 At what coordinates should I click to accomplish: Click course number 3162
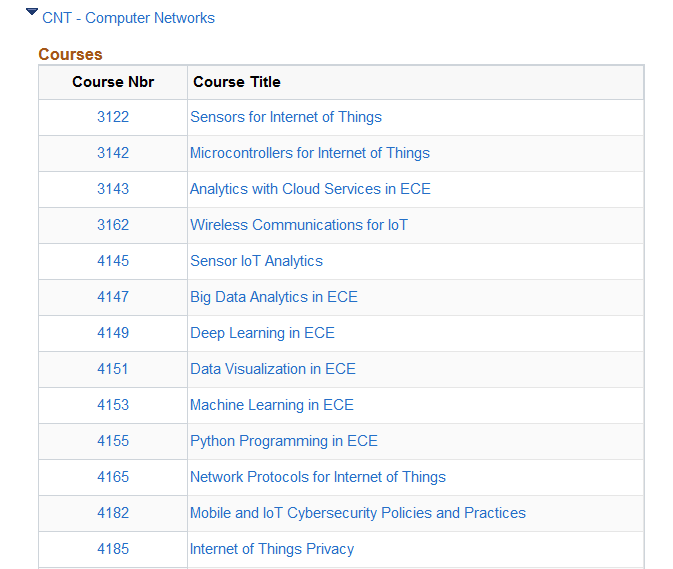point(113,225)
